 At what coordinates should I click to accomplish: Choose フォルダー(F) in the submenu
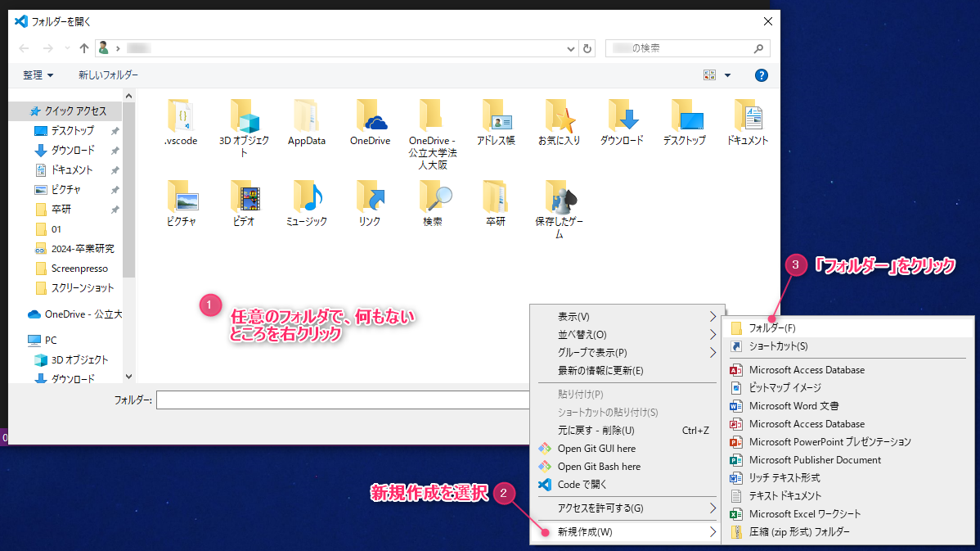(772, 328)
